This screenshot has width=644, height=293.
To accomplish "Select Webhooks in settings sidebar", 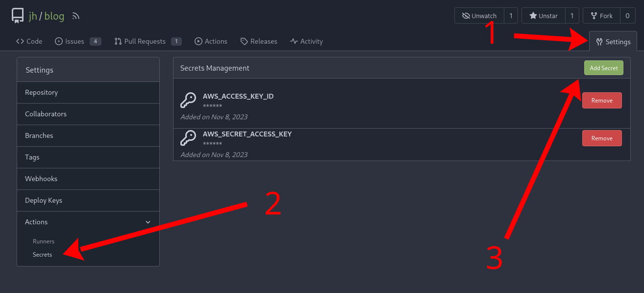I will (41, 179).
